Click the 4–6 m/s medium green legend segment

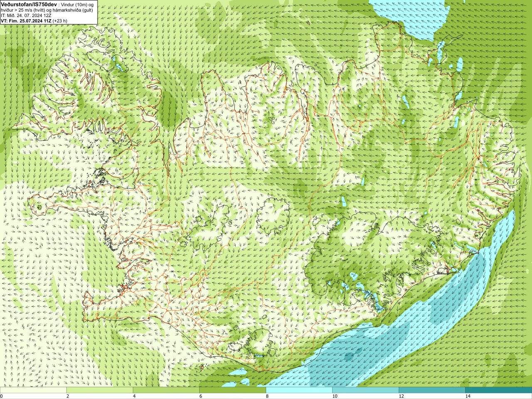166,390
